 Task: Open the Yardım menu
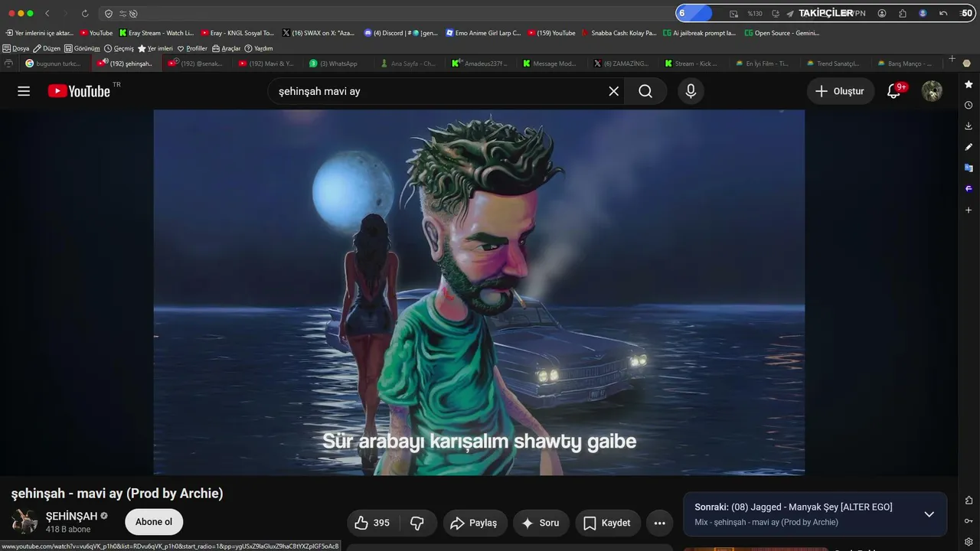[x=259, y=48]
